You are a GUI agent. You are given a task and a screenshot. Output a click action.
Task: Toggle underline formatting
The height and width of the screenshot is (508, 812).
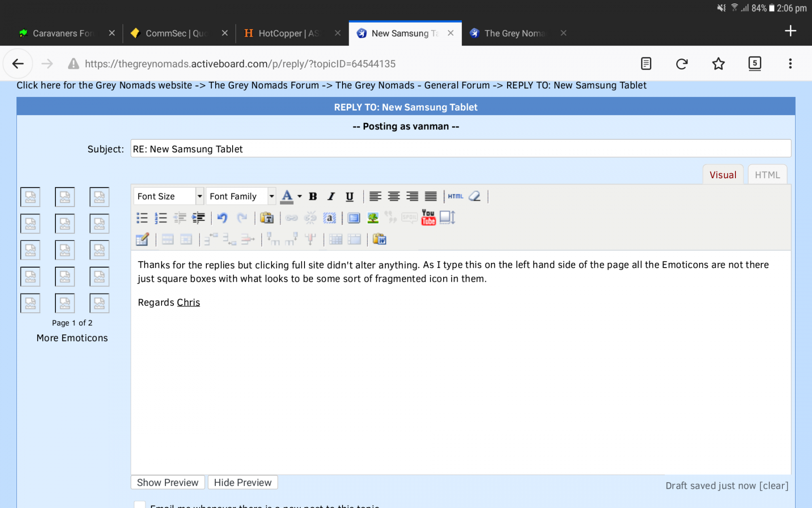(x=349, y=196)
